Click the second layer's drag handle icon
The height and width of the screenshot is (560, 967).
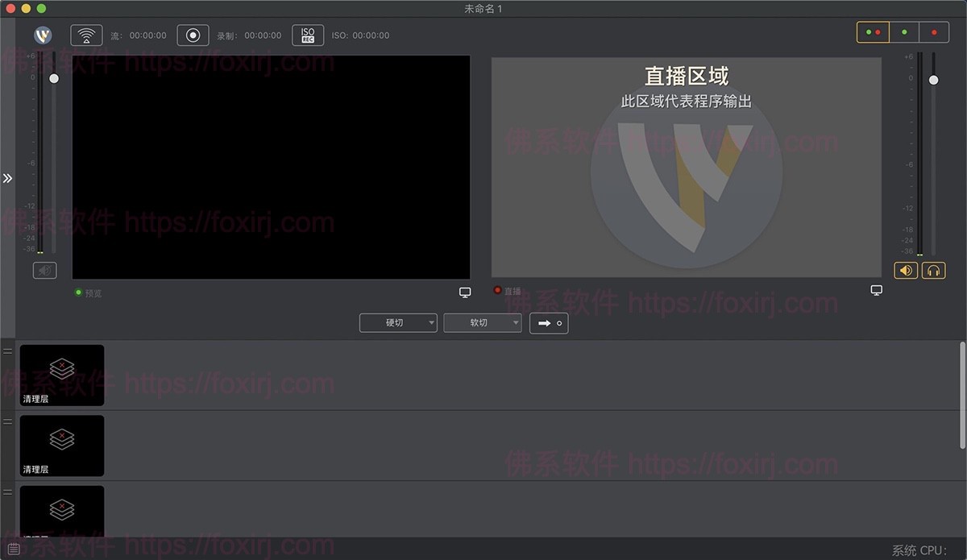(x=7, y=421)
